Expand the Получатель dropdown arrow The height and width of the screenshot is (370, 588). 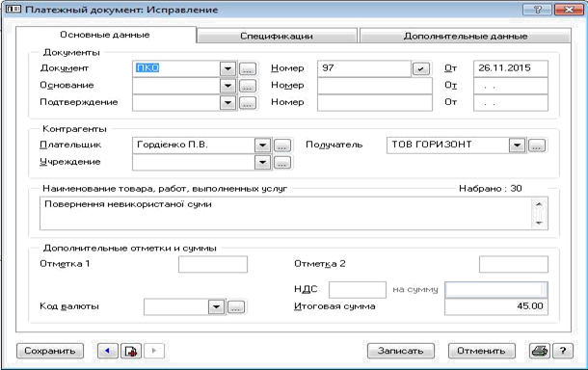point(517,145)
